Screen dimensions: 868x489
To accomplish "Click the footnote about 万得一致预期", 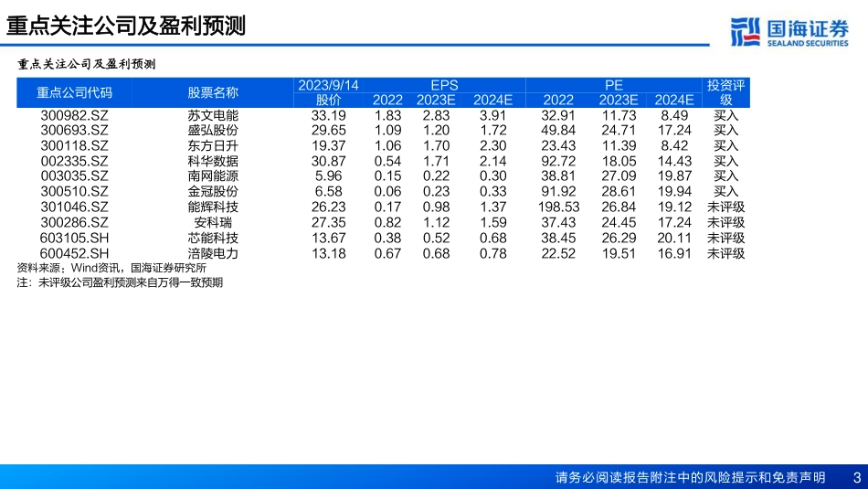I will click(x=120, y=282).
